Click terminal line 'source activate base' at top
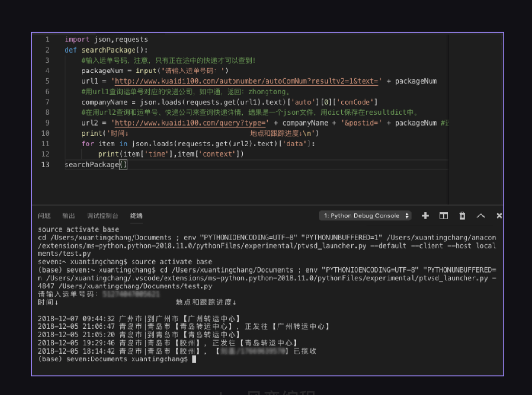This screenshot has height=395, width=532. 78,229
